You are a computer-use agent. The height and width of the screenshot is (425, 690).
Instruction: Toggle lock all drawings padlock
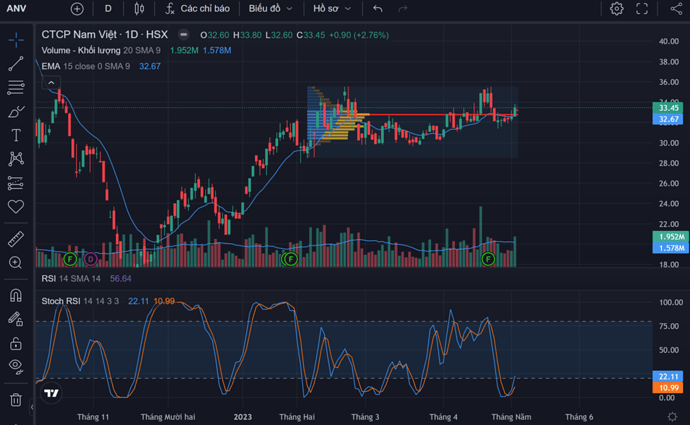point(16,343)
